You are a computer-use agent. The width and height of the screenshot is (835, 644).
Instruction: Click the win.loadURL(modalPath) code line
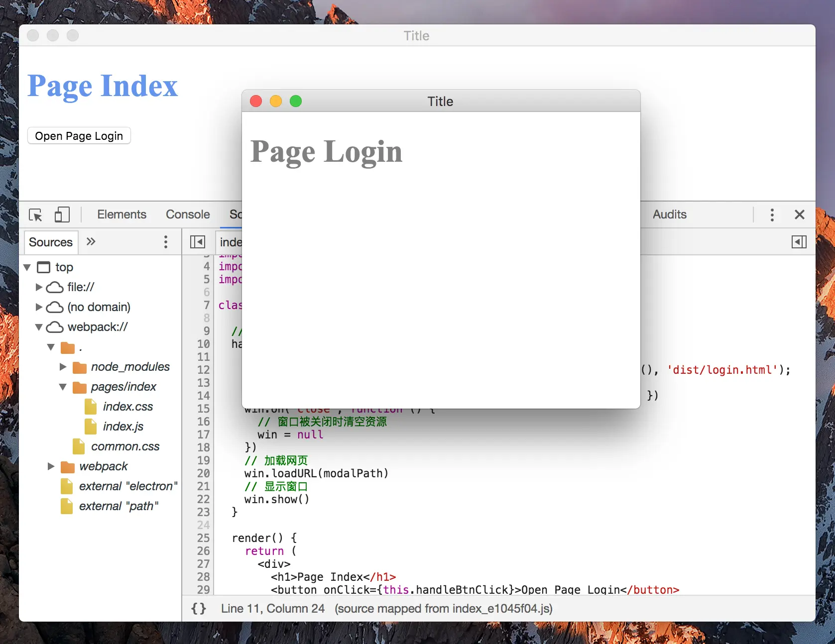tap(316, 473)
